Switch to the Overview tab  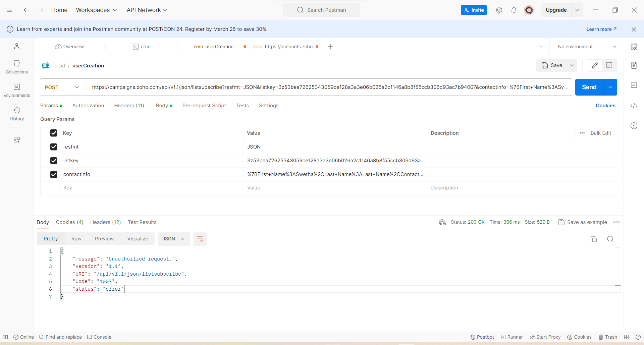click(x=69, y=47)
